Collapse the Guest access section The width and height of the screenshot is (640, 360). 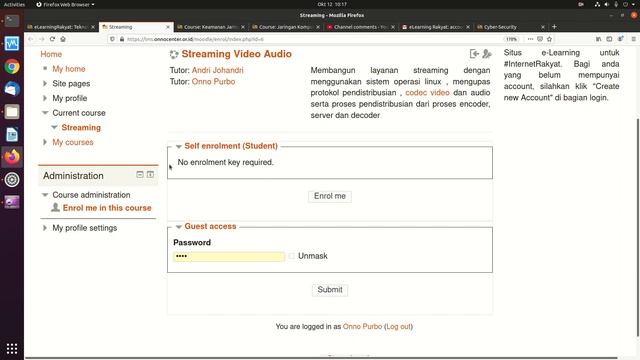pos(178,227)
